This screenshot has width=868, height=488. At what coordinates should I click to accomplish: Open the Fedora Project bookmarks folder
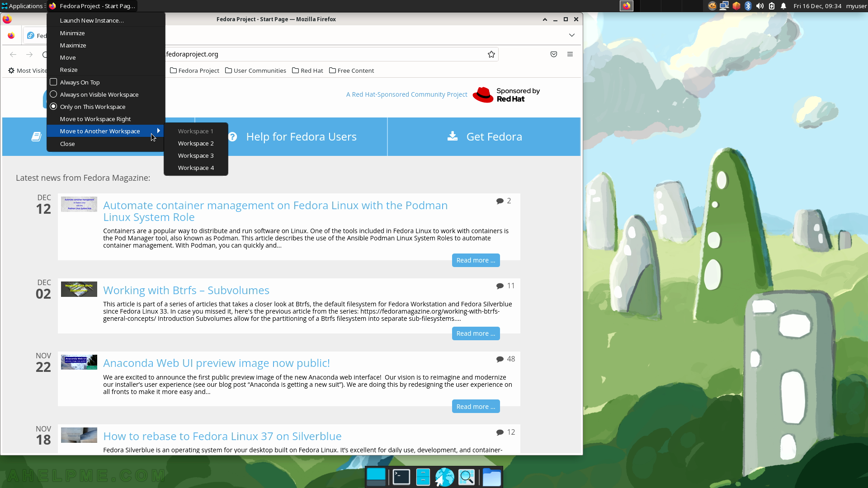(194, 70)
